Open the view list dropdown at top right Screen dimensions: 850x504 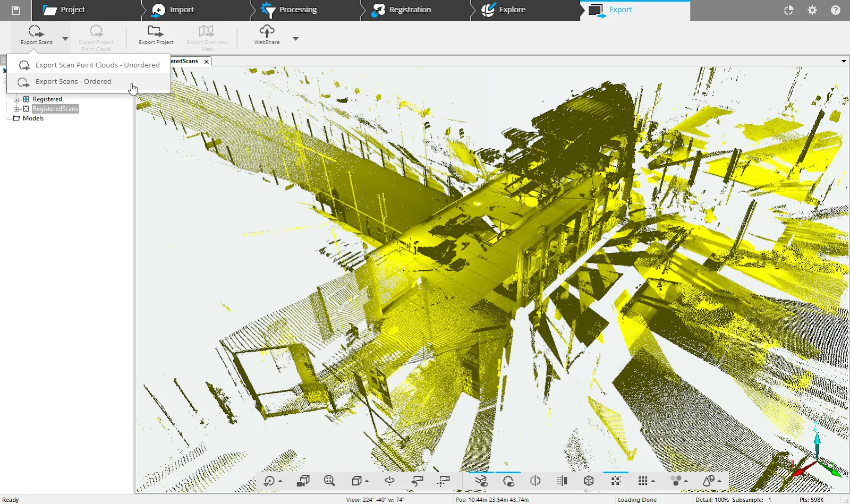[844, 61]
